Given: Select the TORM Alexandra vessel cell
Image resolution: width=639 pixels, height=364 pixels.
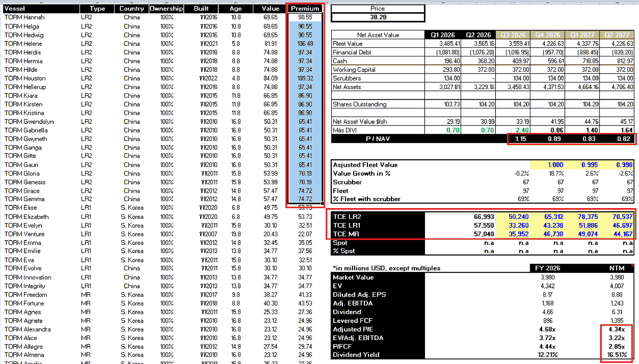Looking at the screenshot, I should coord(27,329).
